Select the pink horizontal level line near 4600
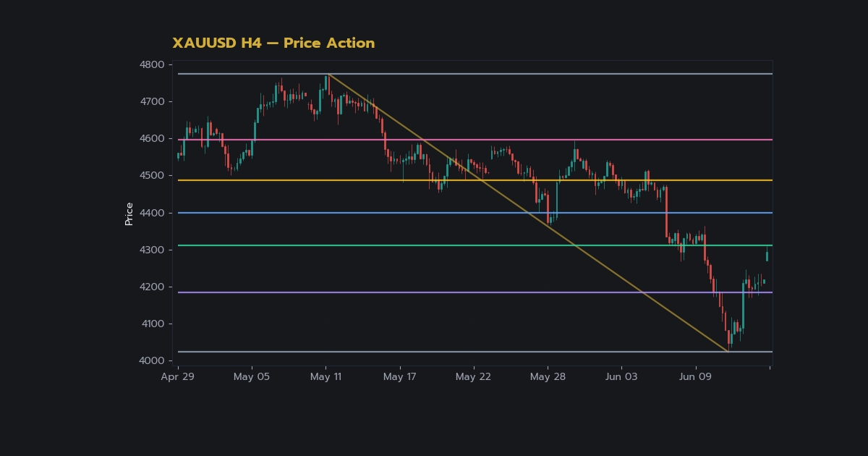 click(475, 140)
